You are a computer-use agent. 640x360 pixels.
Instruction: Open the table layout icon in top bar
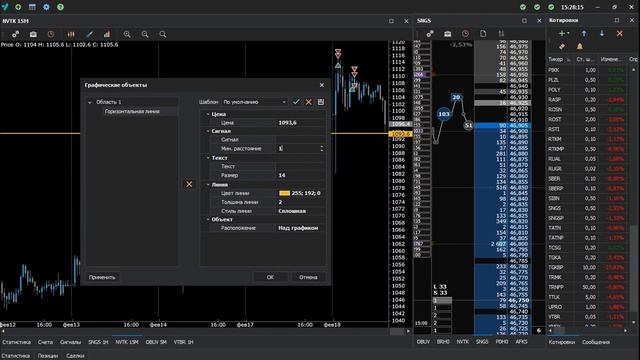click(32, 7)
